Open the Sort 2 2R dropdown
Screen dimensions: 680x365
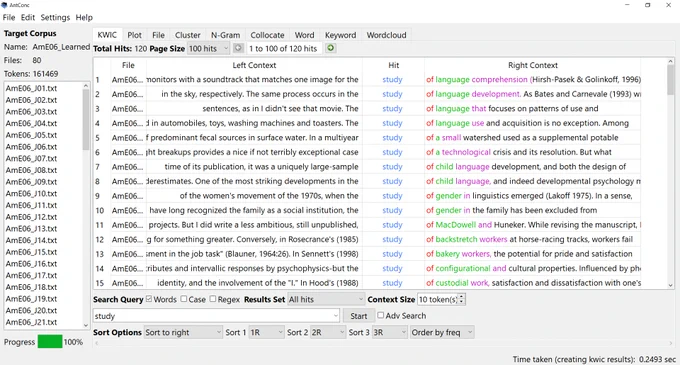click(328, 332)
